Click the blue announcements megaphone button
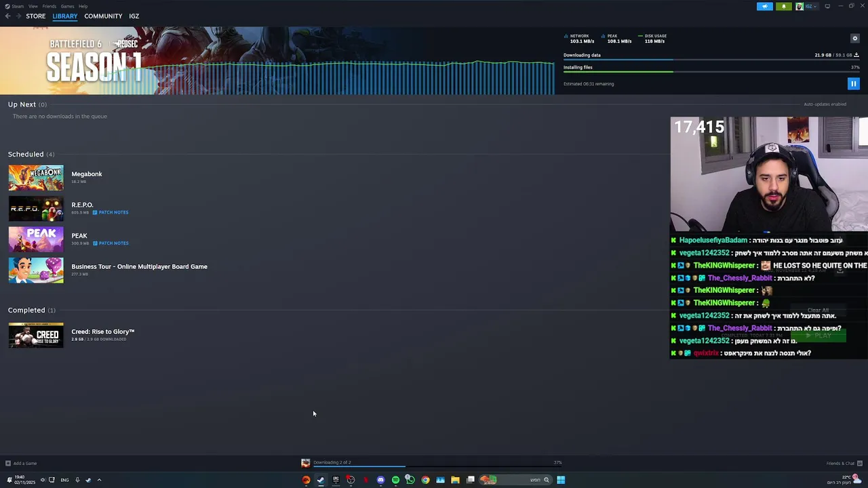Image resolution: width=868 pixels, height=488 pixels. tap(765, 6)
